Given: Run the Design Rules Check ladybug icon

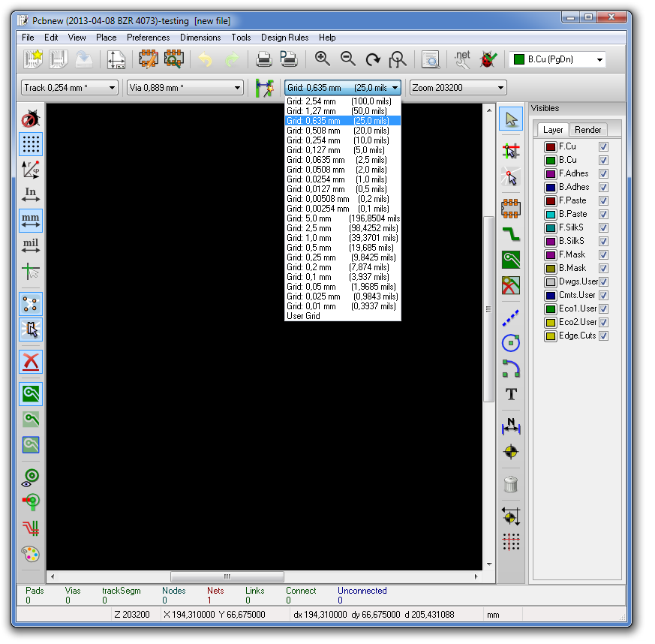Looking at the screenshot, I should 489,59.
